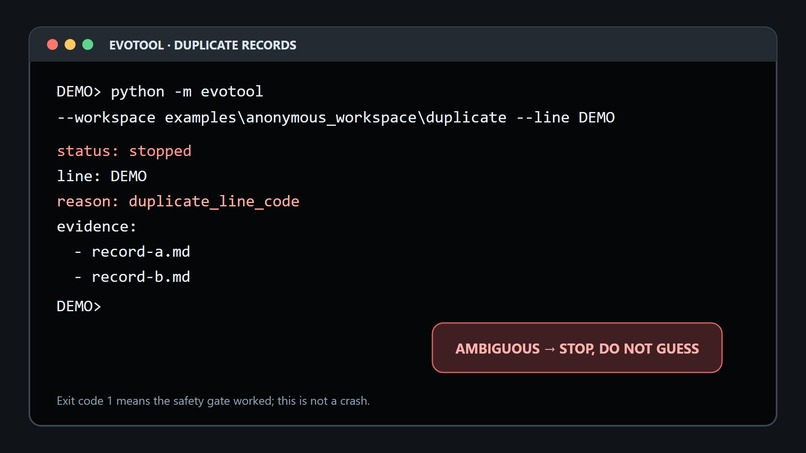Click the 'evidence:' label
806x453 pixels.
[x=97, y=227]
